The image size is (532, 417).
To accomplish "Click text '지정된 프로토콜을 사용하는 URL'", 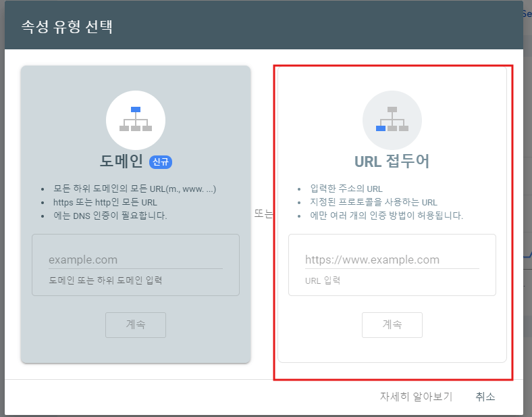I will [x=373, y=202].
